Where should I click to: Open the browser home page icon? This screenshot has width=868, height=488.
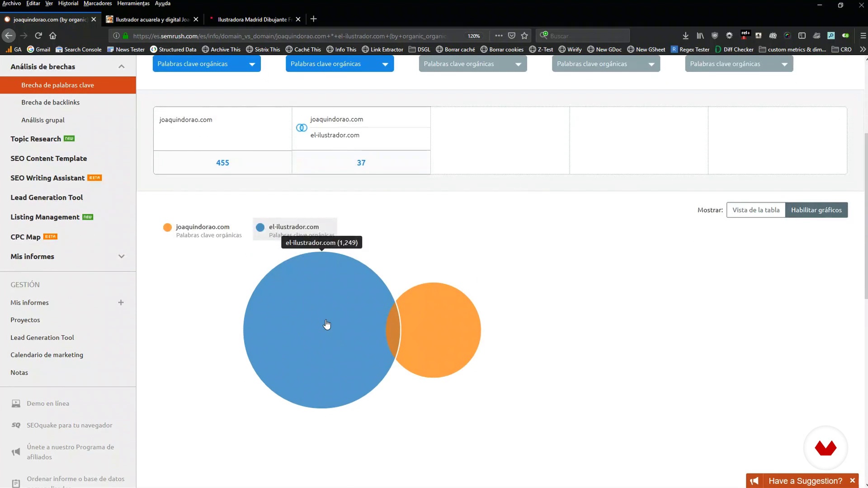(x=53, y=35)
